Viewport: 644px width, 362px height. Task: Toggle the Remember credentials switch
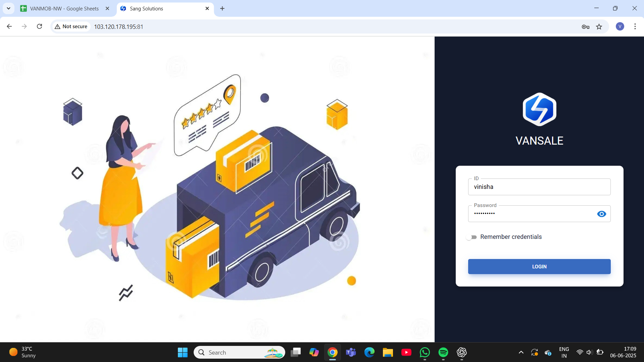click(x=472, y=237)
